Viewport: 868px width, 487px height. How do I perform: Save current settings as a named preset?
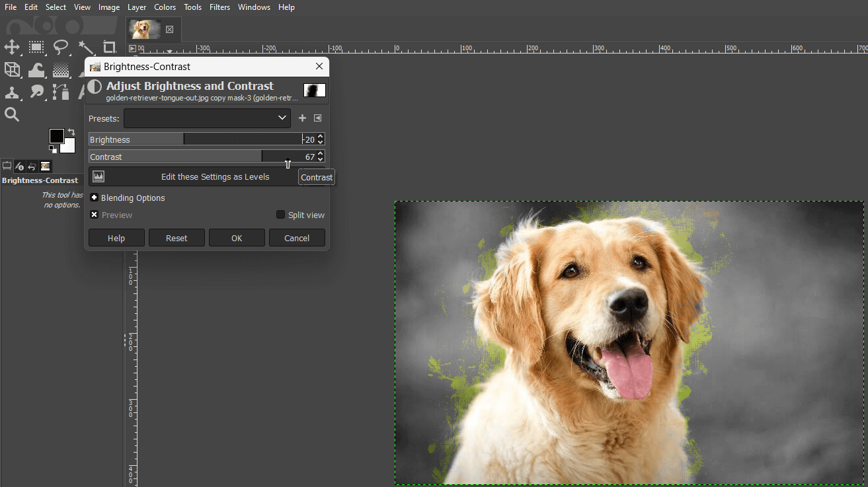click(x=302, y=118)
